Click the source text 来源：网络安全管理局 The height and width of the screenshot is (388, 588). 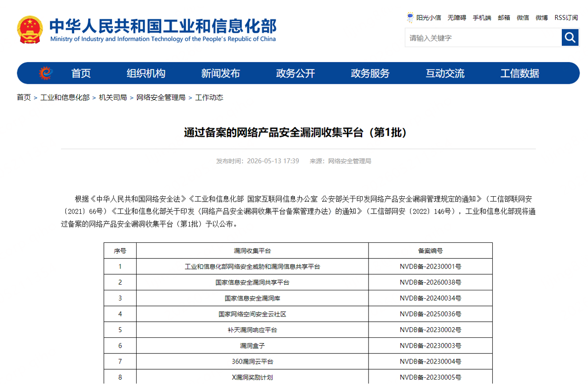341,161
